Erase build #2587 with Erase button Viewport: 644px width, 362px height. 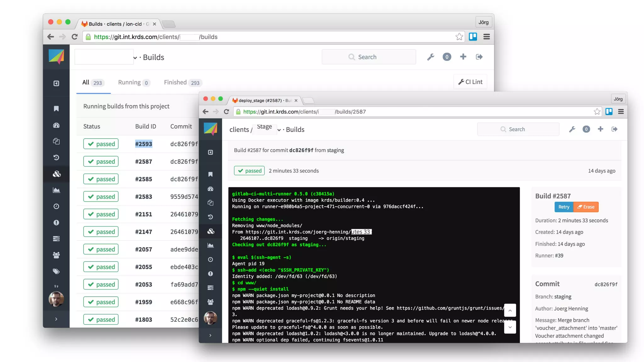tap(586, 207)
